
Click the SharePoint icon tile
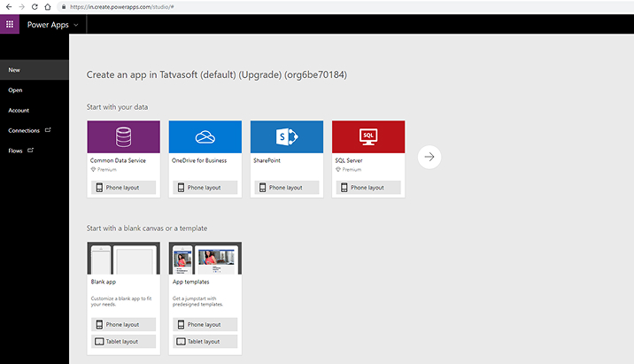pyautogui.click(x=287, y=136)
